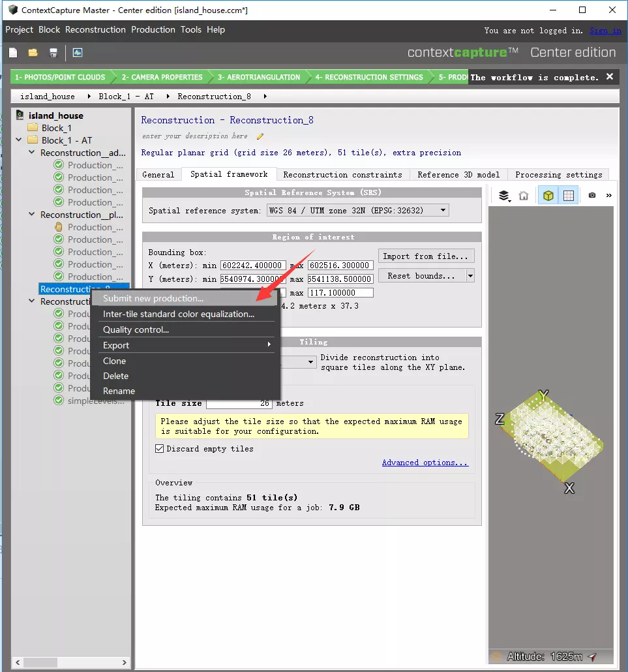Go to the 1- Photos/Point Clouds workflow step
The height and width of the screenshot is (672, 628).
coord(60,77)
